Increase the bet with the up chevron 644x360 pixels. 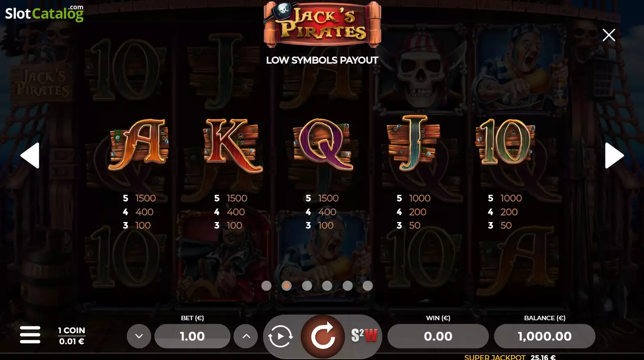(246, 336)
